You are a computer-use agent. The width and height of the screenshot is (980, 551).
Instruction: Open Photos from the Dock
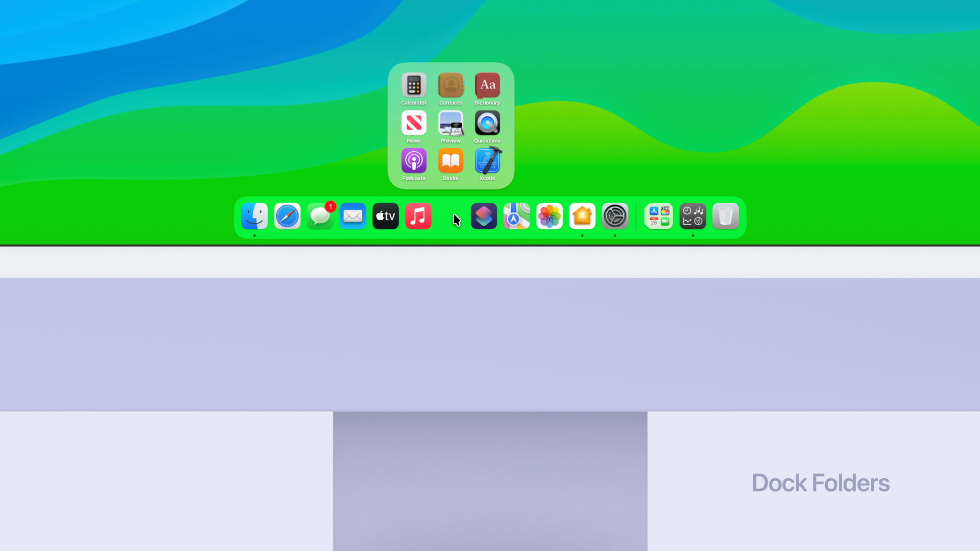tap(549, 216)
